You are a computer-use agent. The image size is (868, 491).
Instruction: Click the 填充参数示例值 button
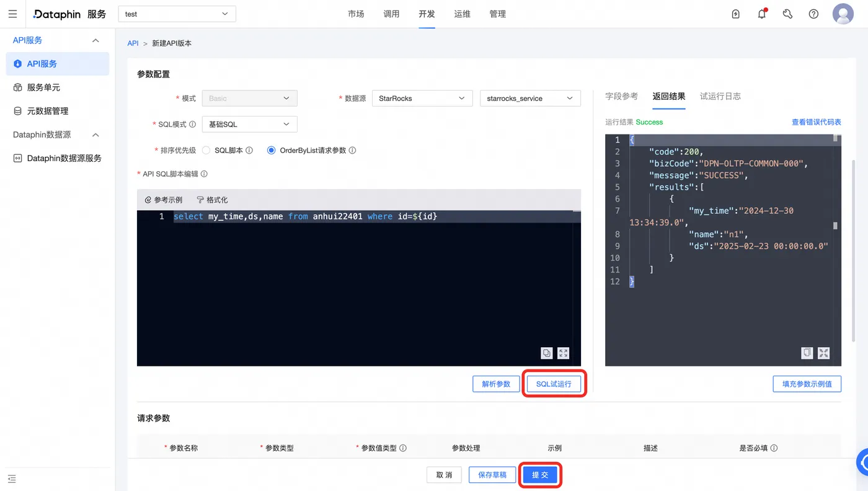(x=807, y=384)
